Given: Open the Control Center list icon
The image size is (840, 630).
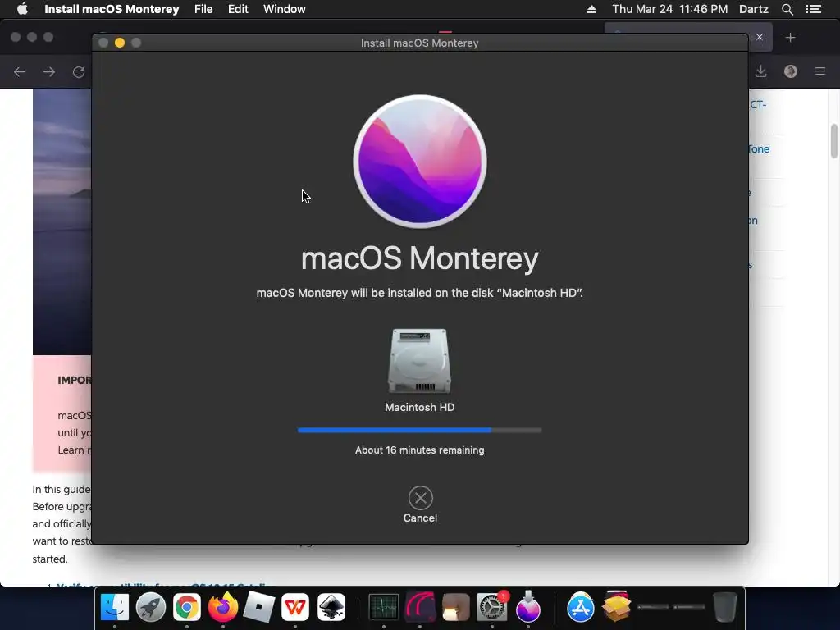Looking at the screenshot, I should [x=814, y=9].
